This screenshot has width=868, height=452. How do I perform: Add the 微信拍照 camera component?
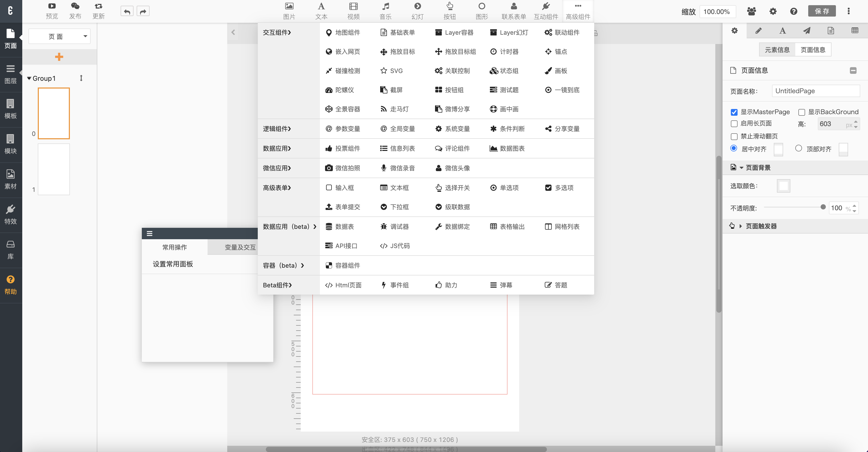click(x=342, y=168)
